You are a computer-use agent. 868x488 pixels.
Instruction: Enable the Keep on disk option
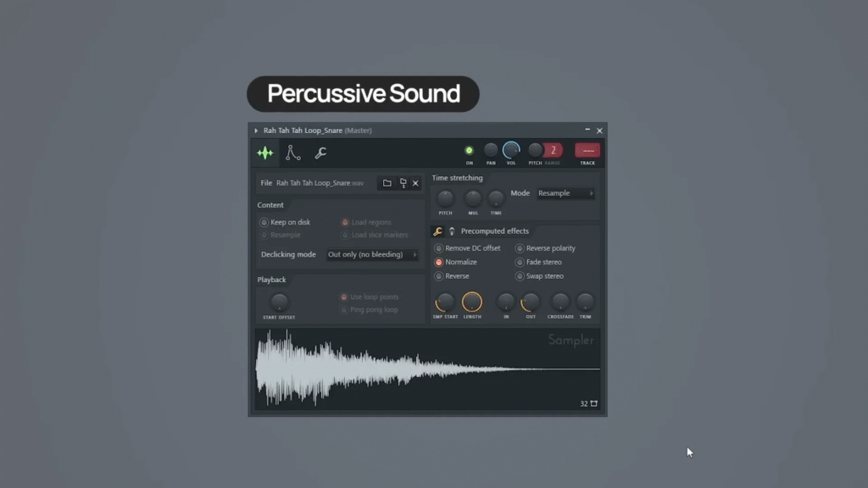[x=264, y=223]
